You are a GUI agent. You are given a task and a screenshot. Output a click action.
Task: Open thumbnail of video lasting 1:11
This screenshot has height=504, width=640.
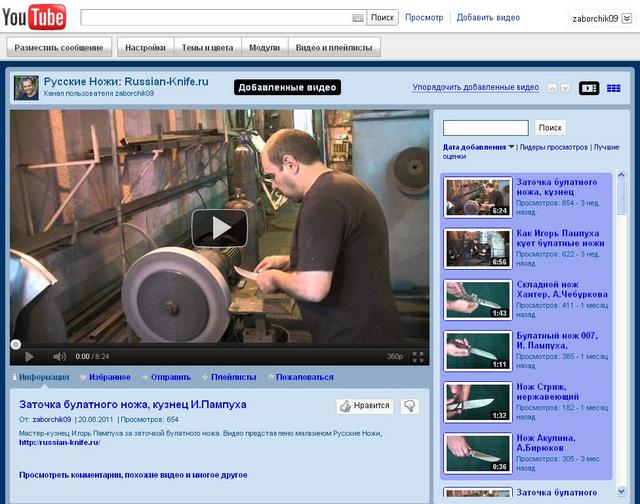[x=478, y=351]
